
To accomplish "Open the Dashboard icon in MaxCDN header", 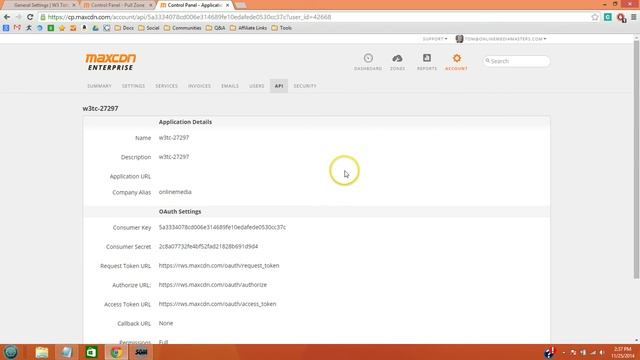I will 368,62.
